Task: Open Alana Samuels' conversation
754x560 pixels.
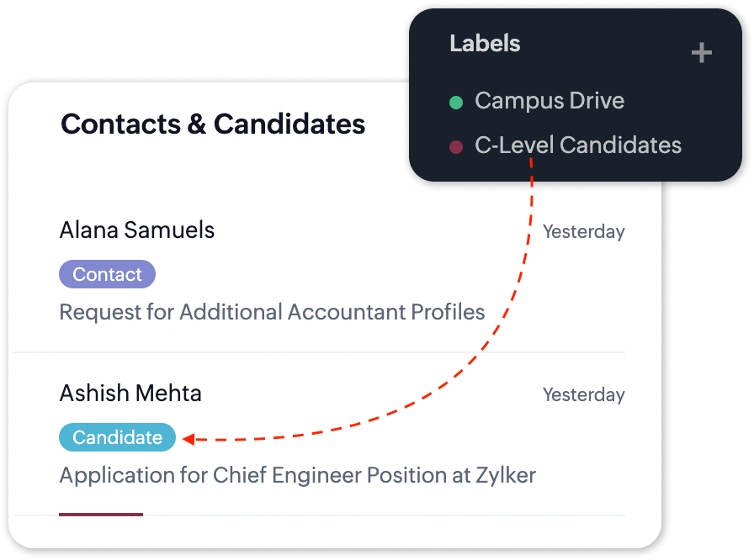Action: coord(137,230)
